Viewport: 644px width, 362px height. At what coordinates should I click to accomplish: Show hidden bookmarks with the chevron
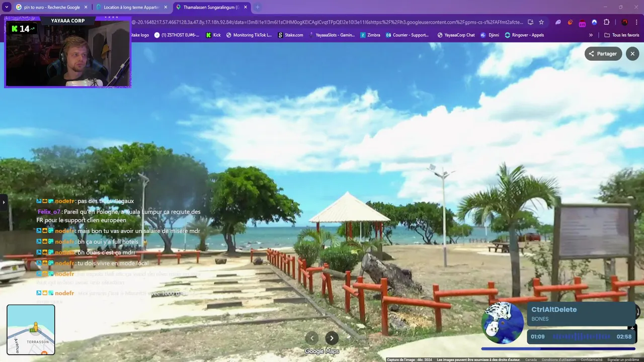591,35
